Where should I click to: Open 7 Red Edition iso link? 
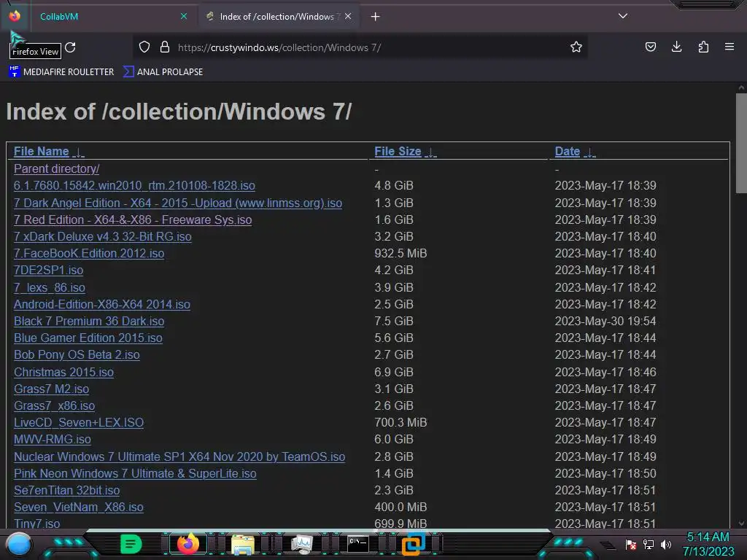point(133,219)
